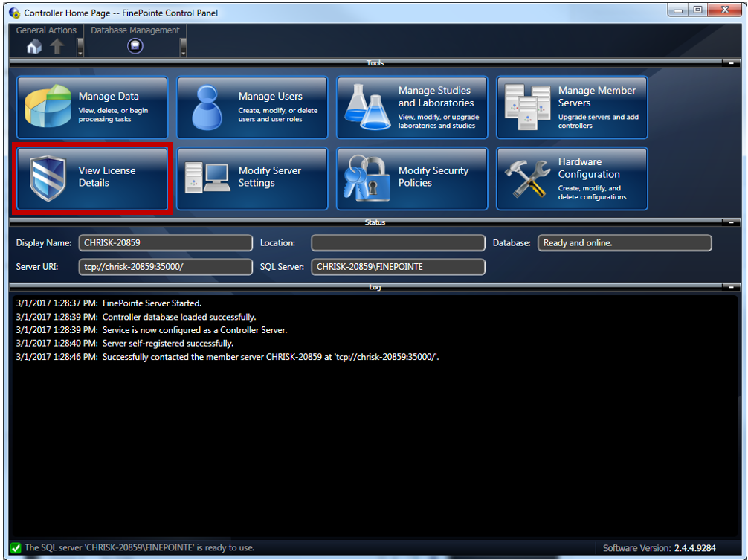748x560 pixels.
Task: Click the Database Management round icon
Action: pyautogui.click(x=135, y=46)
